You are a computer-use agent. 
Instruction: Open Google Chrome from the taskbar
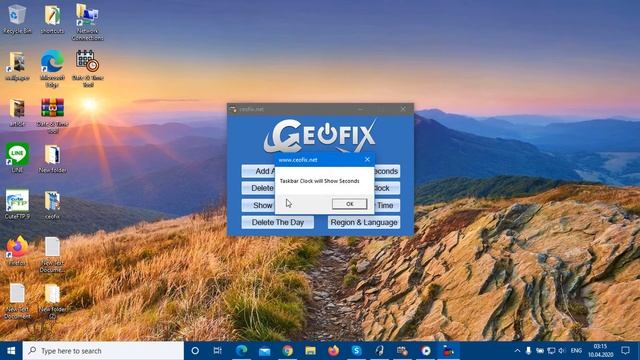tap(287, 351)
